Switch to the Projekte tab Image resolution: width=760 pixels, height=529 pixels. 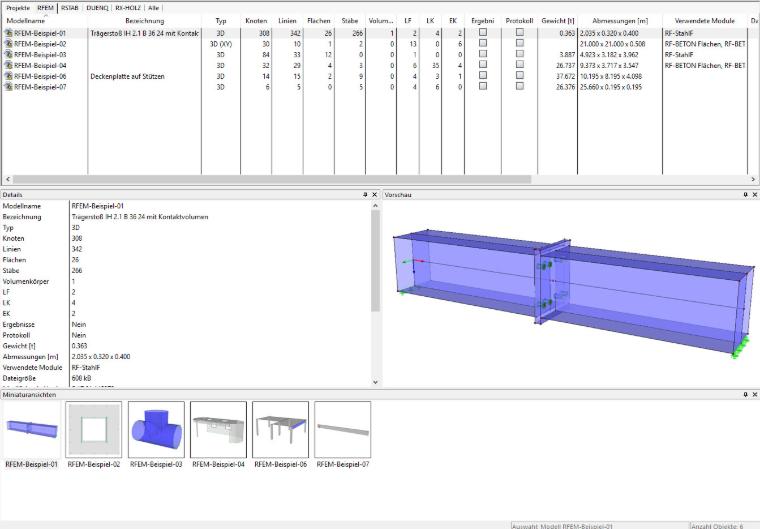18,8
